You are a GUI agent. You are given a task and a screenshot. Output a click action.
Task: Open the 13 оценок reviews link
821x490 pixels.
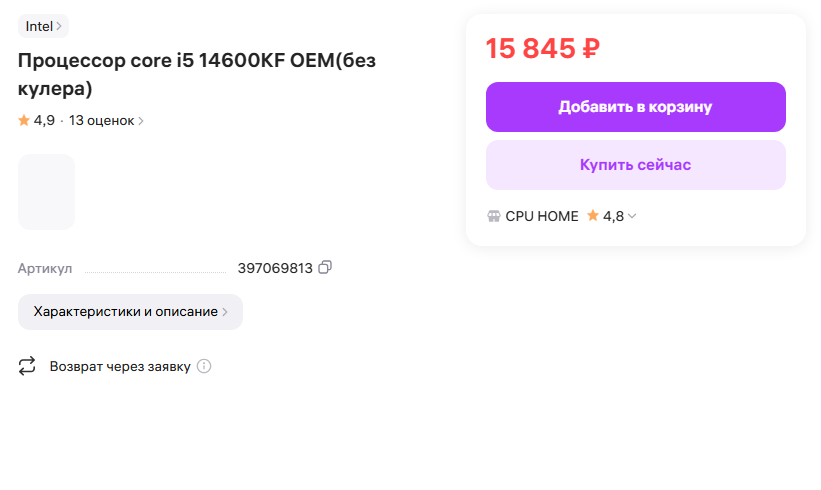pos(101,121)
